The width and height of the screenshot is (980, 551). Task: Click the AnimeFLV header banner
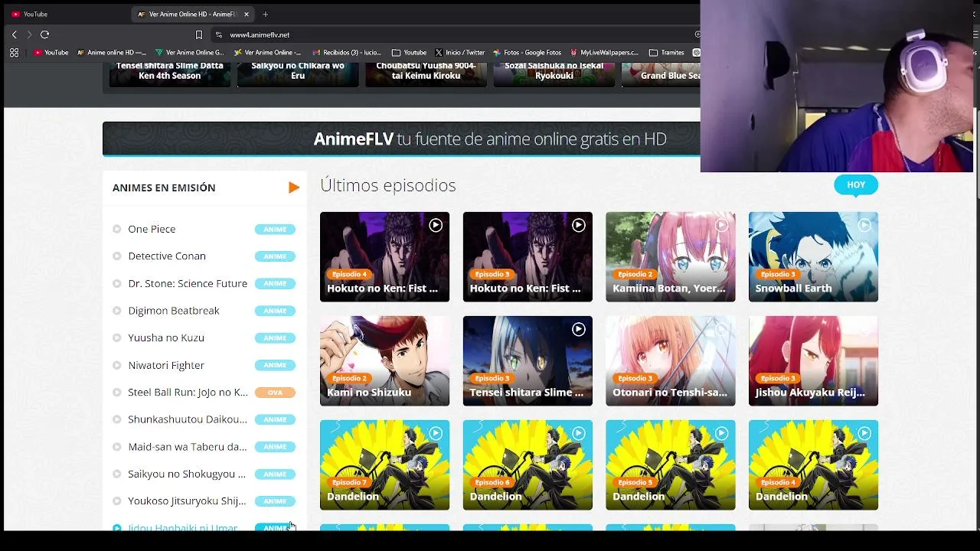point(490,139)
